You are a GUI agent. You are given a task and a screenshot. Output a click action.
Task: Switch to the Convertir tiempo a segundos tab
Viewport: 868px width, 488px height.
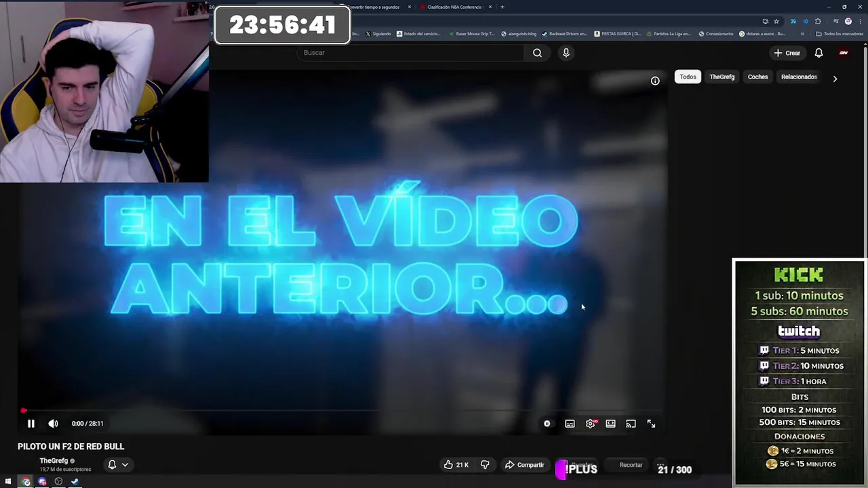pos(373,7)
